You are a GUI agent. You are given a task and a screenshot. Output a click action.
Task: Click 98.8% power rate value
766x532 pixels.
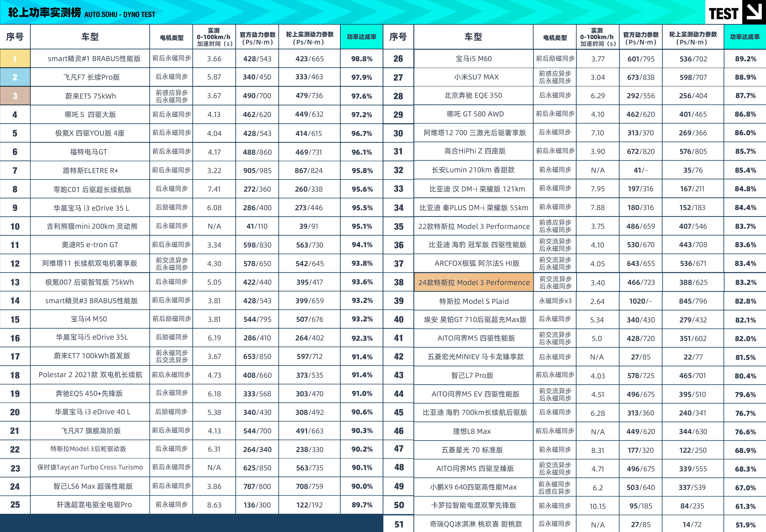click(x=362, y=59)
